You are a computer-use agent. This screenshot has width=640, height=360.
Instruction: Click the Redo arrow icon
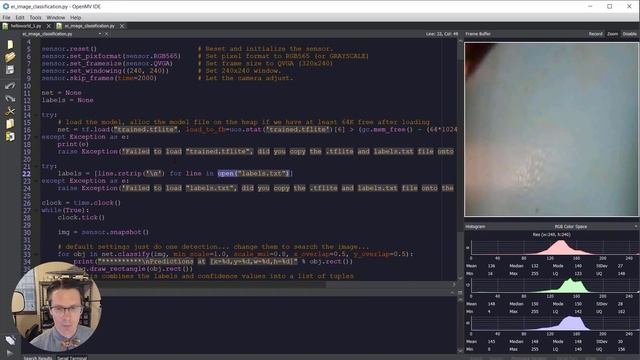click(x=10, y=98)
